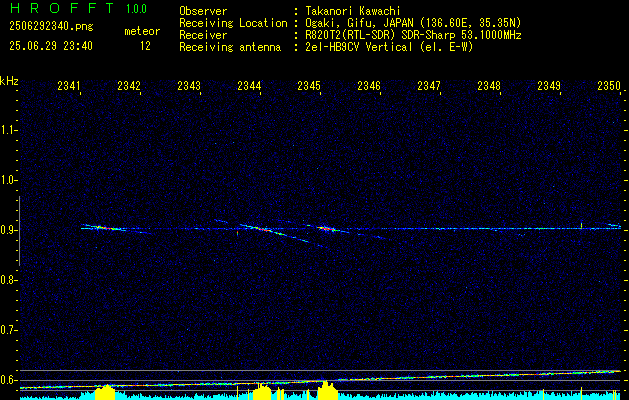629x400 pixels.
Task: Click the HROFFT program title
Action: pos(62,8)
